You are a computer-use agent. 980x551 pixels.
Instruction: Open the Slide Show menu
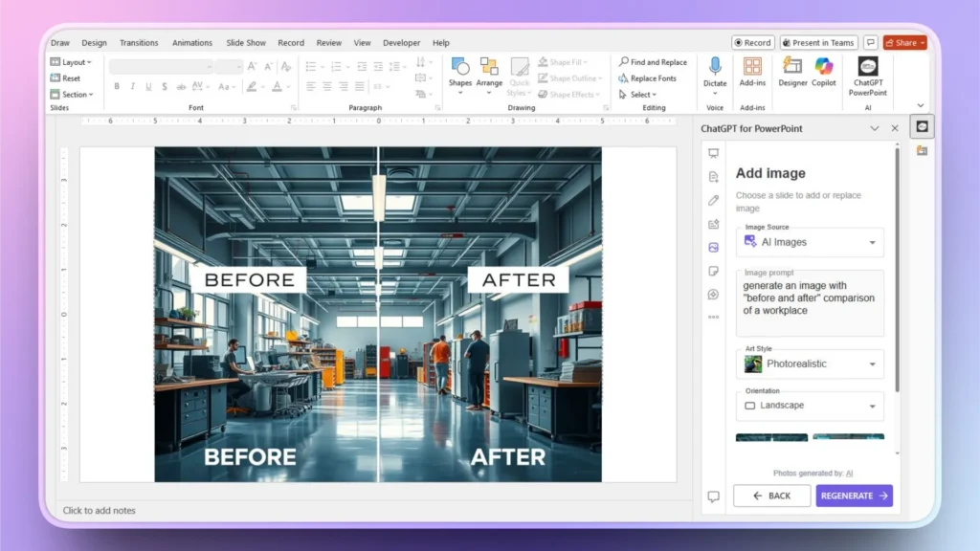(245, 42)
